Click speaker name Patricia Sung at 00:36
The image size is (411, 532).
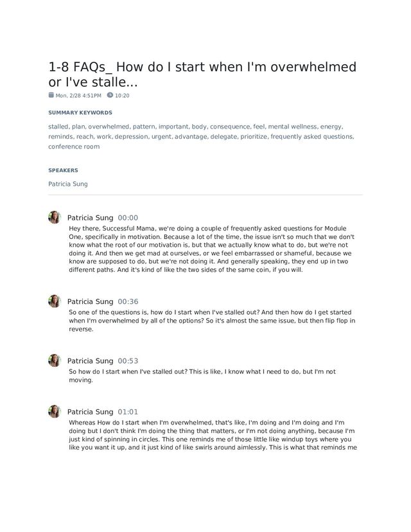point(90,301)
